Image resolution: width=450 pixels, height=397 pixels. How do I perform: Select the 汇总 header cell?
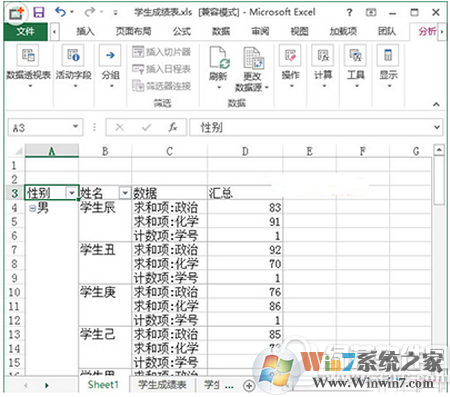[x=245, y=193]
